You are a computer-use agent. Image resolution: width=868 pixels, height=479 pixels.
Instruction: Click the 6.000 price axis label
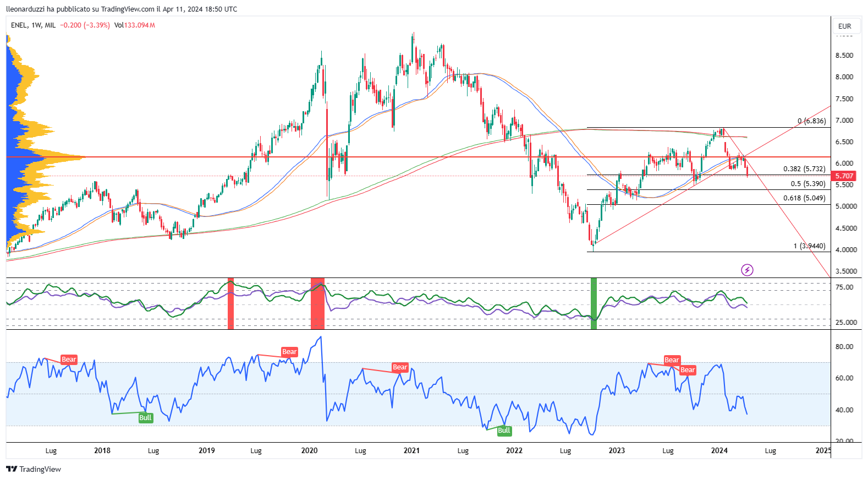[844, 164]
